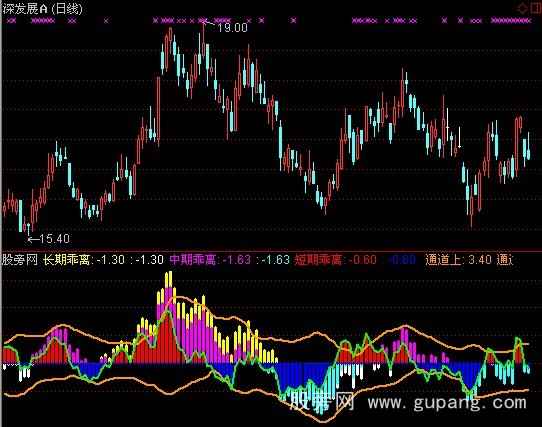Click the 长期乖离 indicator label

pyautogui.click(x=66, y=260)
